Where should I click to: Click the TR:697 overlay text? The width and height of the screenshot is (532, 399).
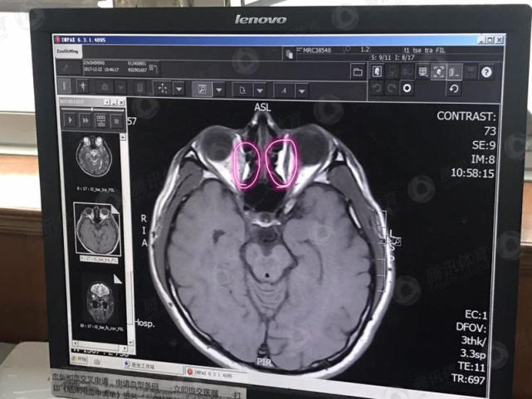(468, 379)
